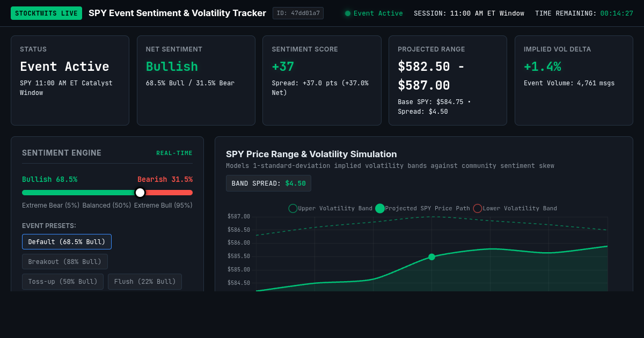Viewport: 644px width, 338px height.
Task: Click the highlighted data point on price path
Action: pos(431,257)
